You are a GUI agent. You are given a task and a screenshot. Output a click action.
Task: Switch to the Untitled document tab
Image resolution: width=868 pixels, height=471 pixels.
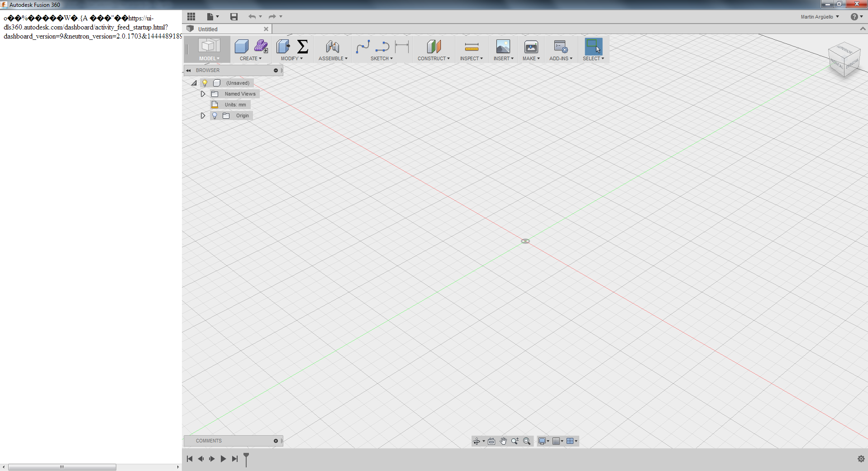tap(208, 29)
